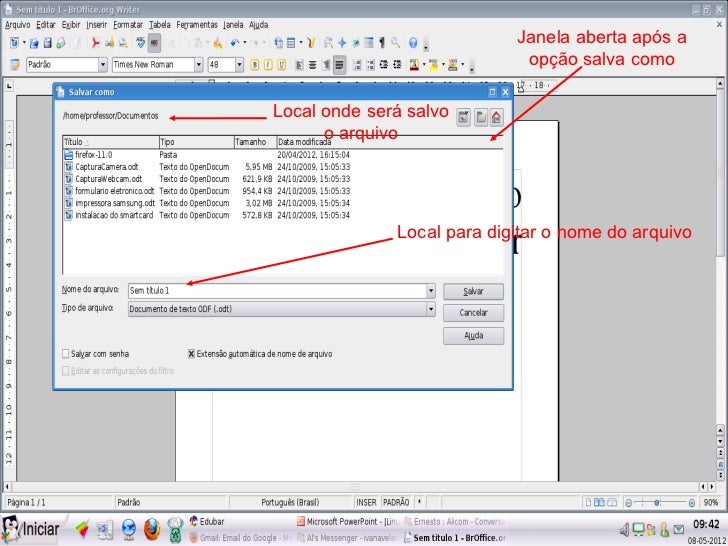Expand the Tipo de arquivo dropdown
728x546 pixels.
tap(431, 310)
